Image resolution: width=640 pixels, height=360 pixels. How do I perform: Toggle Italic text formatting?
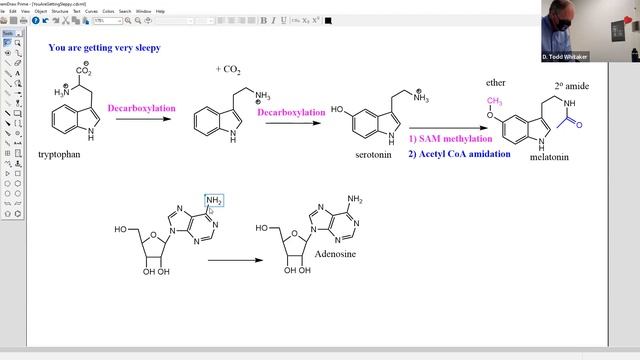pos(273,20)
